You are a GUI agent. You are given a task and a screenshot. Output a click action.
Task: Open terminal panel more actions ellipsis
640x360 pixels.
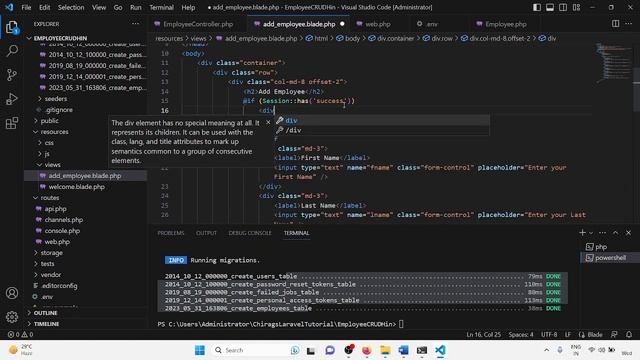(x=602, y=232)
